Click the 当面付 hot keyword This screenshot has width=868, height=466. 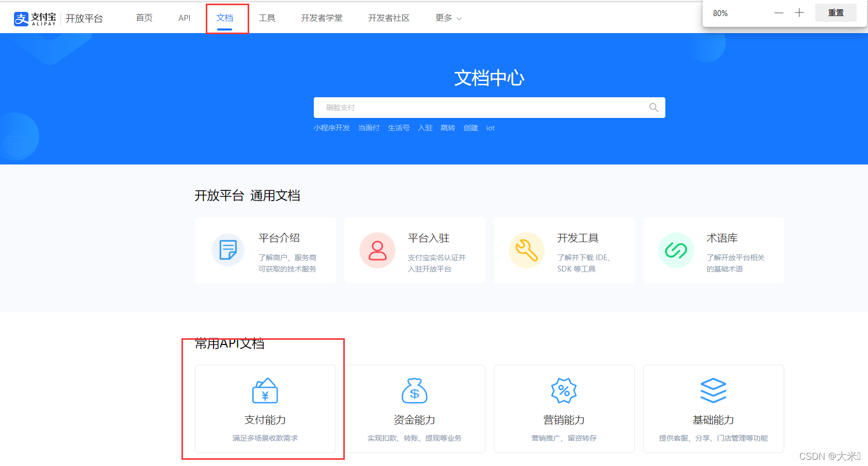(369, 128)
